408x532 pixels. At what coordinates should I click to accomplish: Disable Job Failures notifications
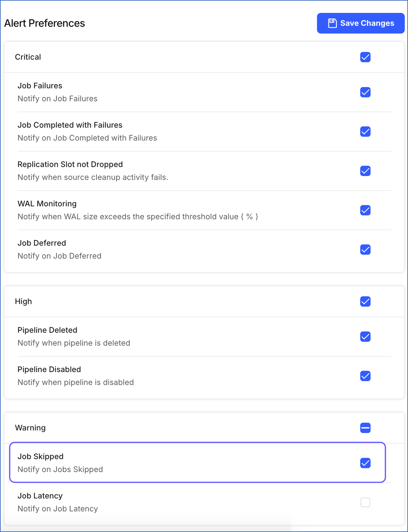365,93
